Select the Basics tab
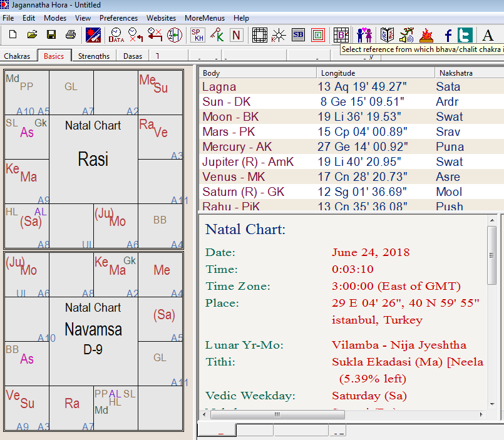The width and height of the screenshot is (504, 440). tap(54, 56)
